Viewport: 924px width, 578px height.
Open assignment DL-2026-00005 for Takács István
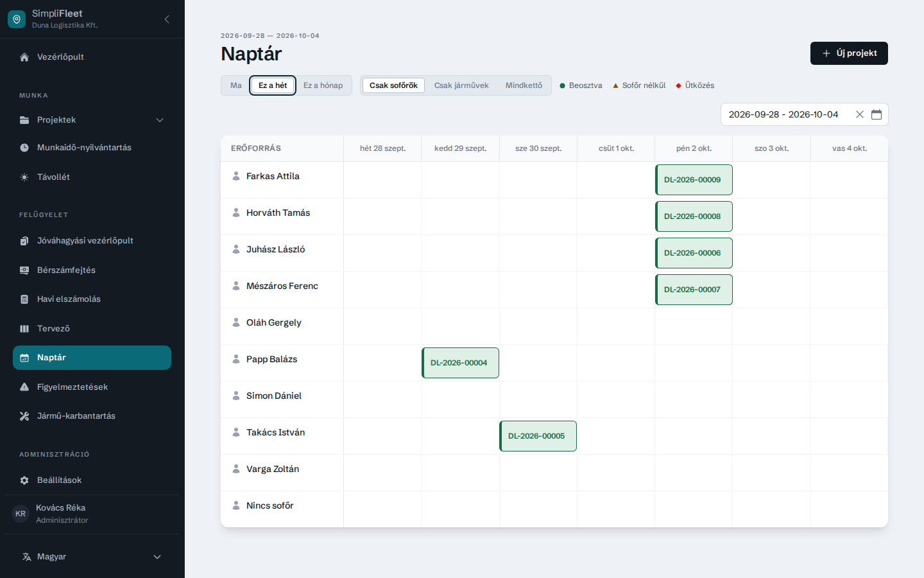click(538, 436)
